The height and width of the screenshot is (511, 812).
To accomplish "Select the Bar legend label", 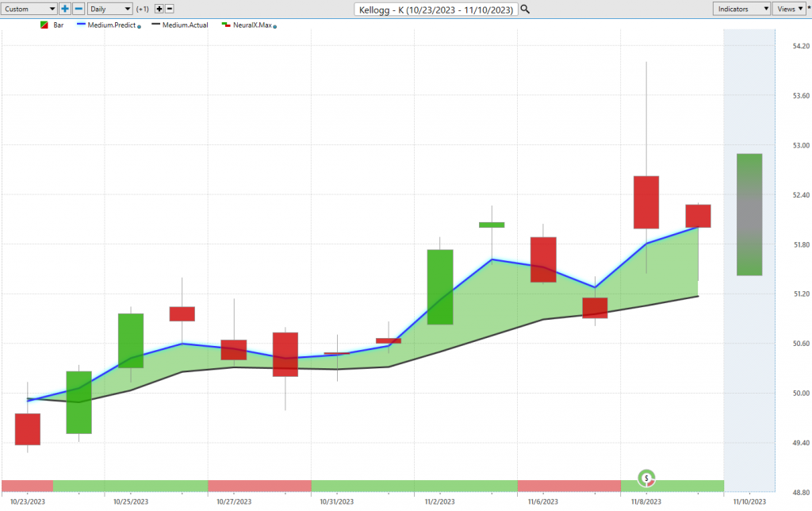I will 59,25.
